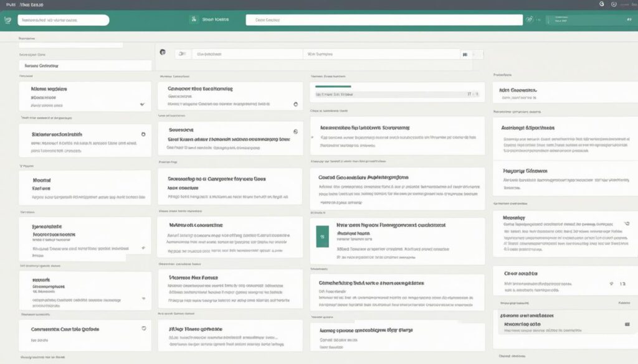Click the rounded search field at header left

click(62, 20)
